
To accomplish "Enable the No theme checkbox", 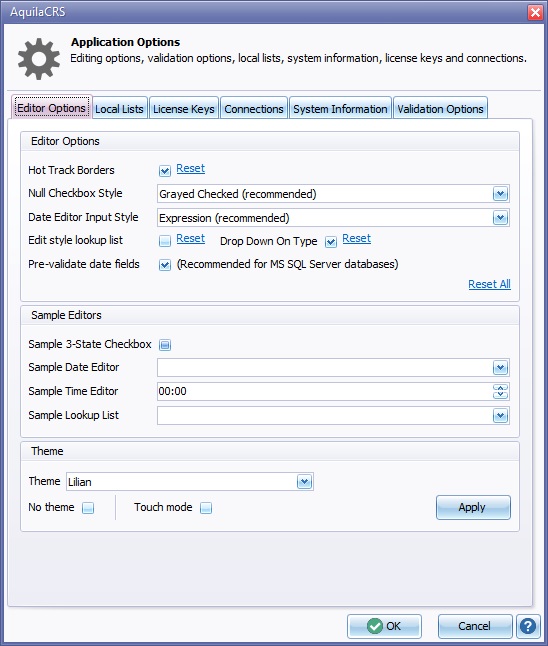I will point(88,508).
